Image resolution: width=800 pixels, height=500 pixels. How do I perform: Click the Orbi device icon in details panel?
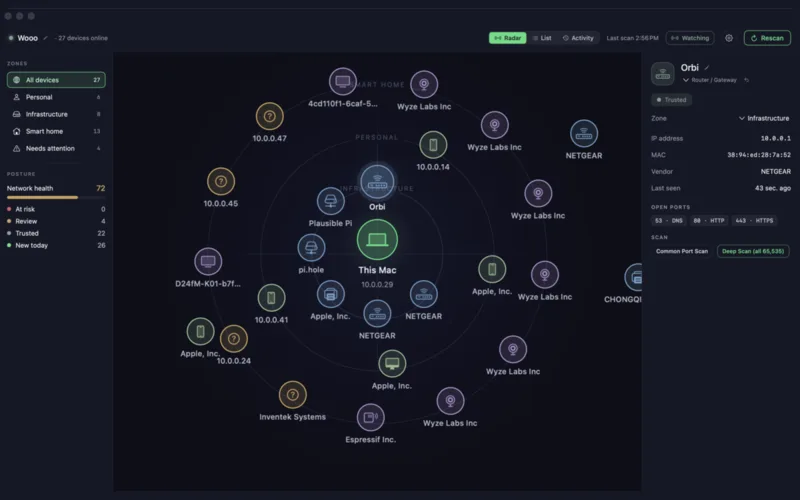pos(663,73)
